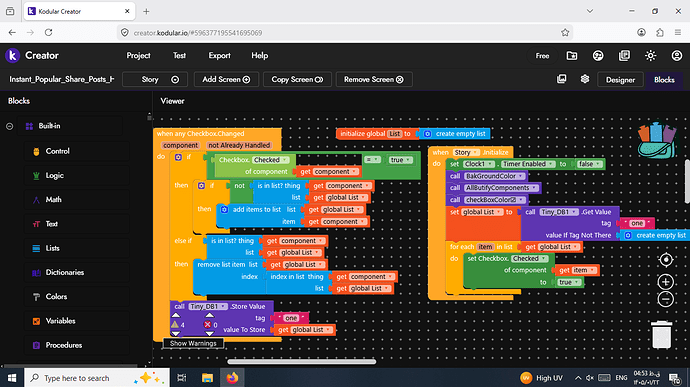The image size is (690, 387).
Task: Open the projects folder icon
Action: coord(572,55)
